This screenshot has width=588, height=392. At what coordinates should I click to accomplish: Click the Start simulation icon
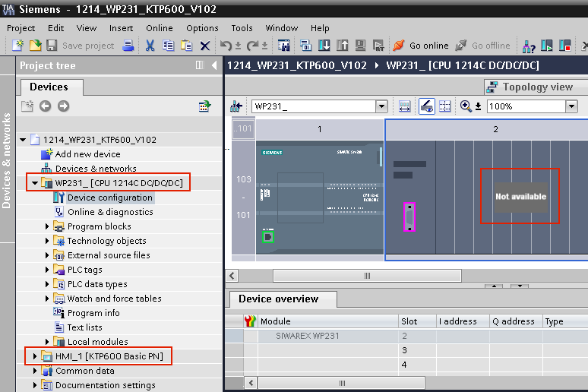click(x=360, y=46)
